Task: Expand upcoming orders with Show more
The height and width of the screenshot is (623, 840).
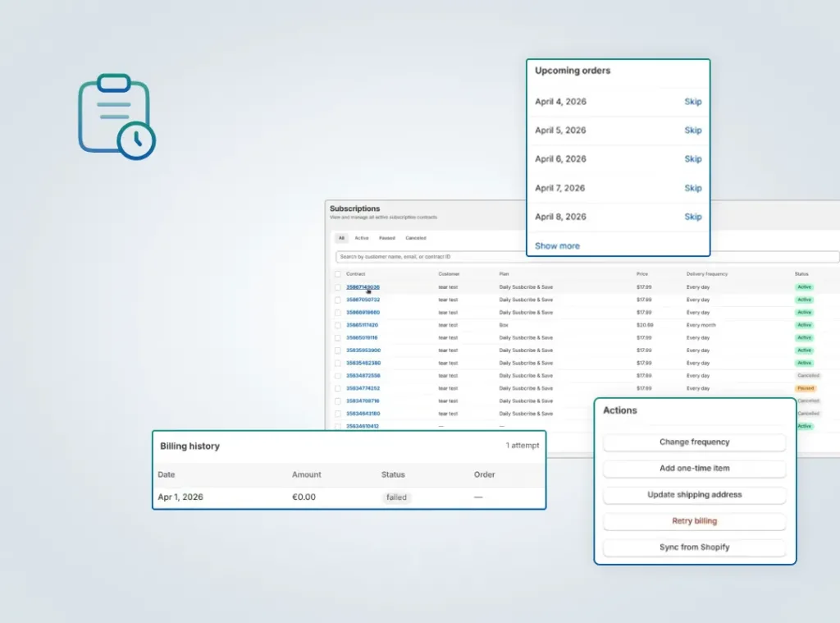Action: pyautogui.click(x=557, y=245)
